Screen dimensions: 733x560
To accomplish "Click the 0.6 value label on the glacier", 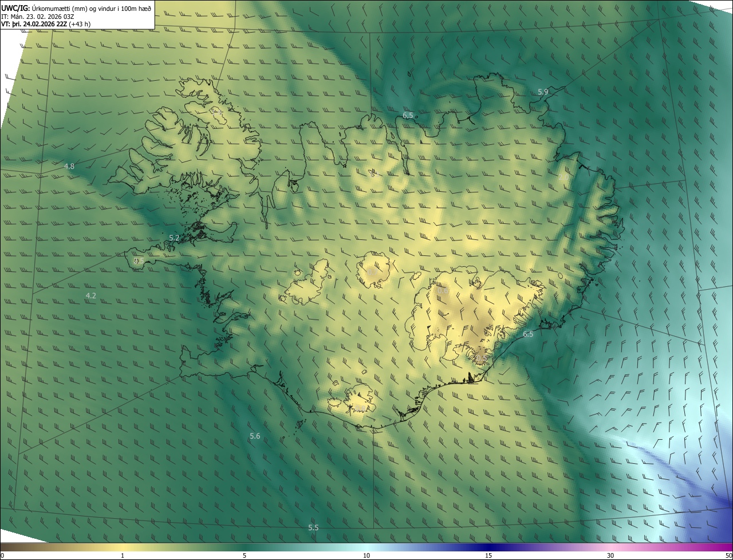I will coord(443,291).
